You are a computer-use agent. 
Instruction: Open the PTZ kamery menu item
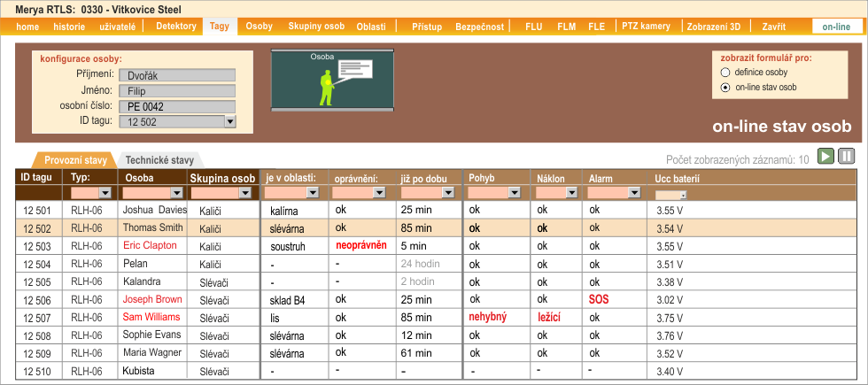coord(646,26)
